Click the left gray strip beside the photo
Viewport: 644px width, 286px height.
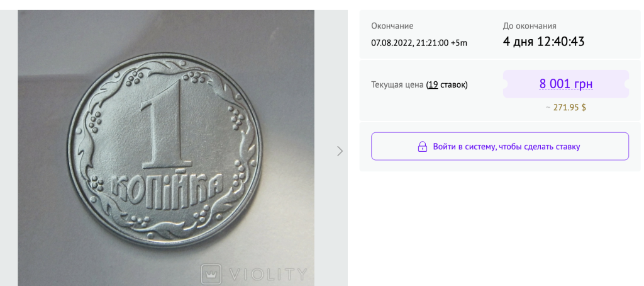9,148
